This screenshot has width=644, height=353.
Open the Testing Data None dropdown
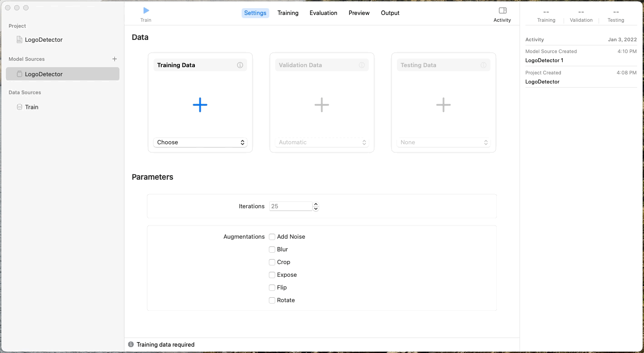click(x=443, y=142)
